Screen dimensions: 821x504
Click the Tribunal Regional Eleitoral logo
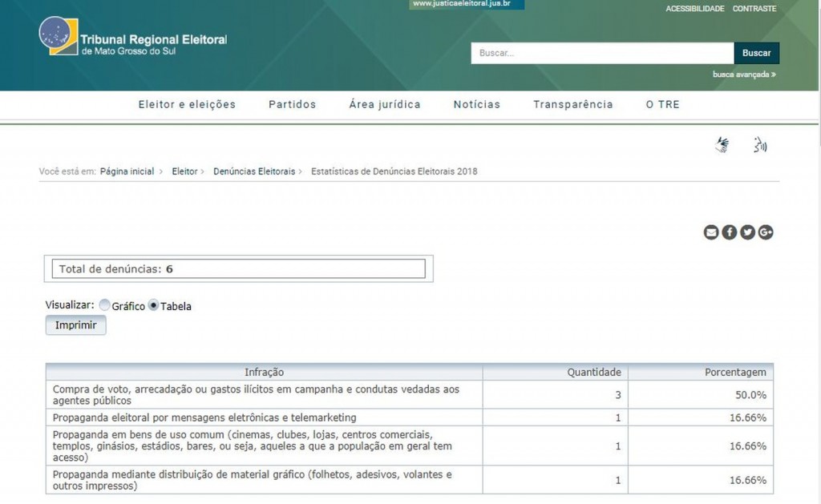coord(133,37)
